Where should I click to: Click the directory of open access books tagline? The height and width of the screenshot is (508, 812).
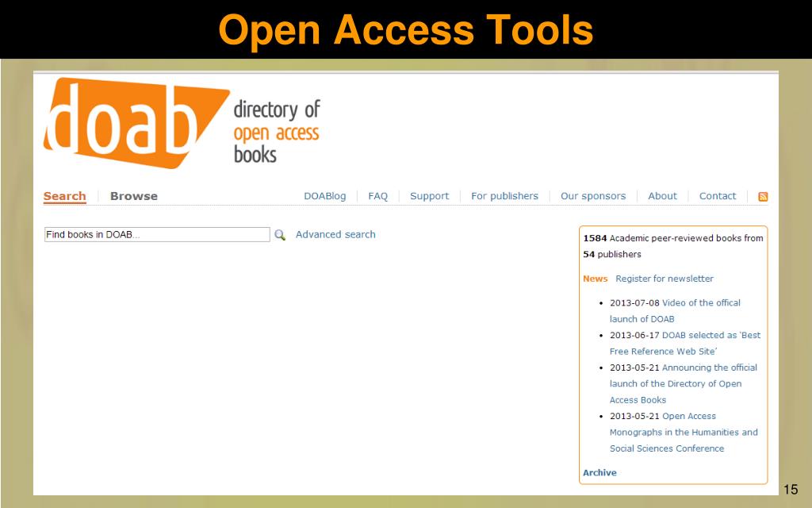277,132
